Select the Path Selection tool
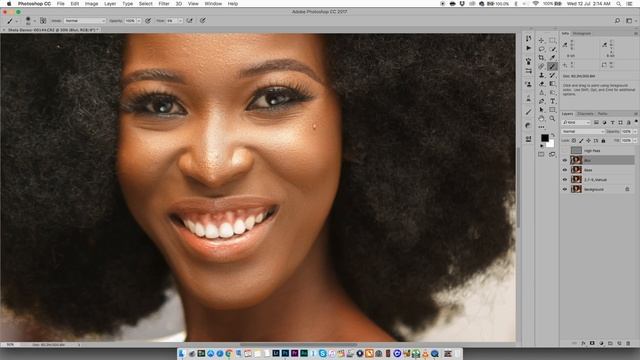 pyautogui.click(x=541, y=110)
